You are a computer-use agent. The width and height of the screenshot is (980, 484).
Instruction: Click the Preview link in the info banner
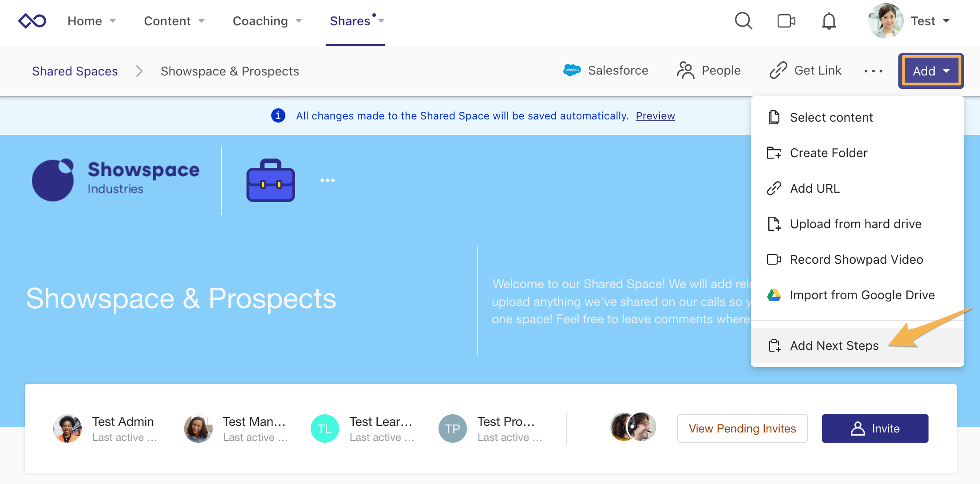coord(655,115)
